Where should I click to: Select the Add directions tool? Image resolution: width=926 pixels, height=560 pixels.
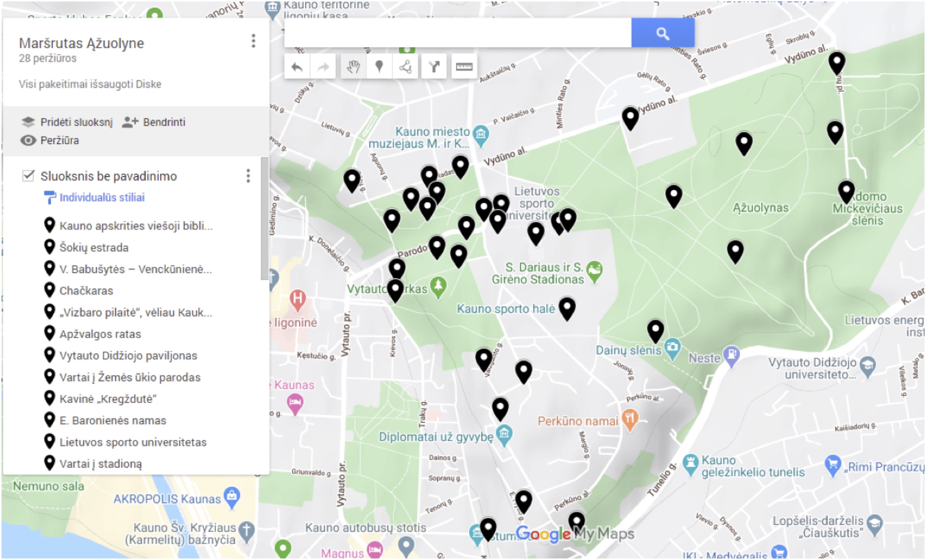click(434, 67)
